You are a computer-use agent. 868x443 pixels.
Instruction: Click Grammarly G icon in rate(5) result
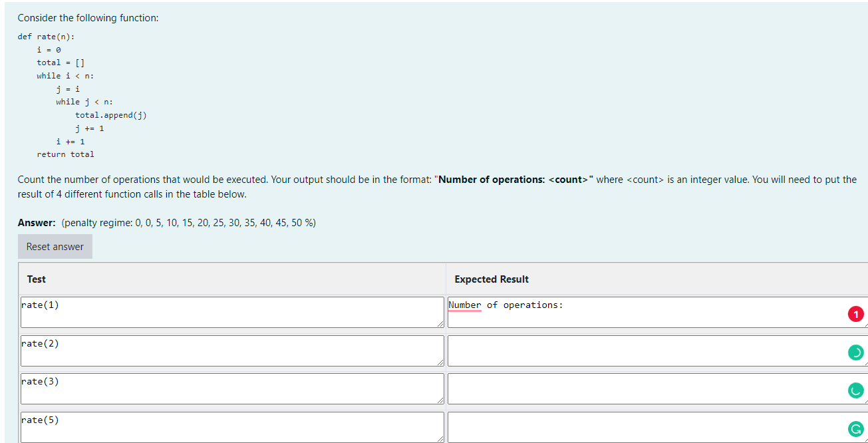[x=856, y=428]
